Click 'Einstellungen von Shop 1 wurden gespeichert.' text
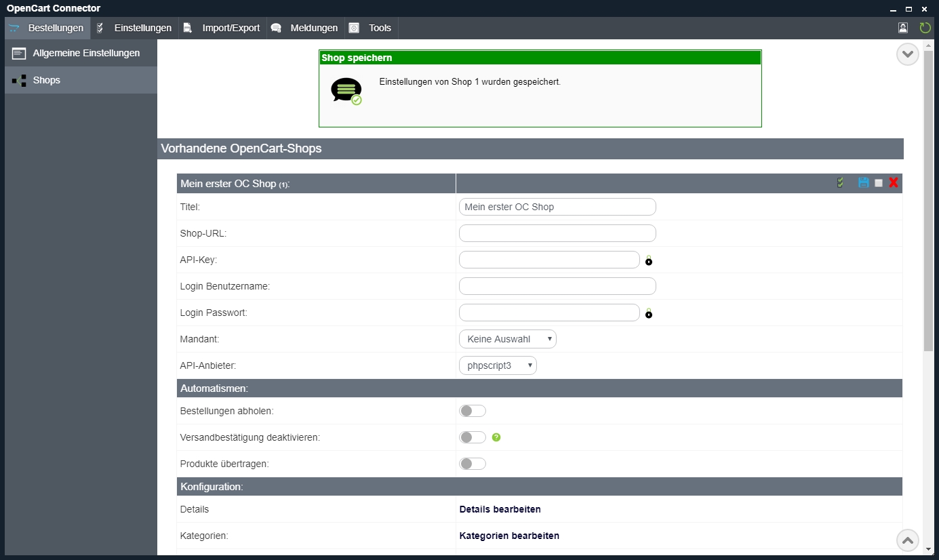This screenshot has width=939, height=560. click(x=470, y=81)
